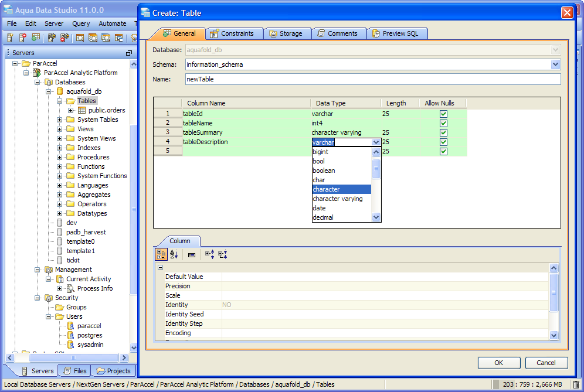584x392 pixels.
Task: Click the ParAccel Analytic Platform server icon
Action: 37,73
